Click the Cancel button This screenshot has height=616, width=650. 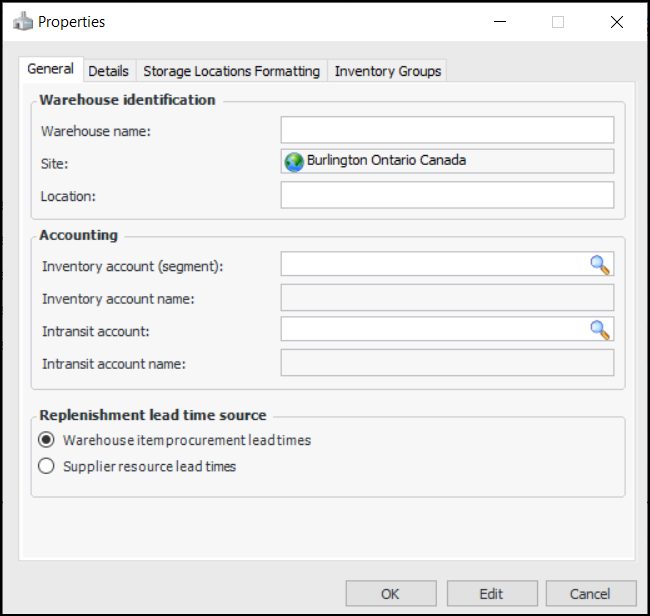point(591,594)
